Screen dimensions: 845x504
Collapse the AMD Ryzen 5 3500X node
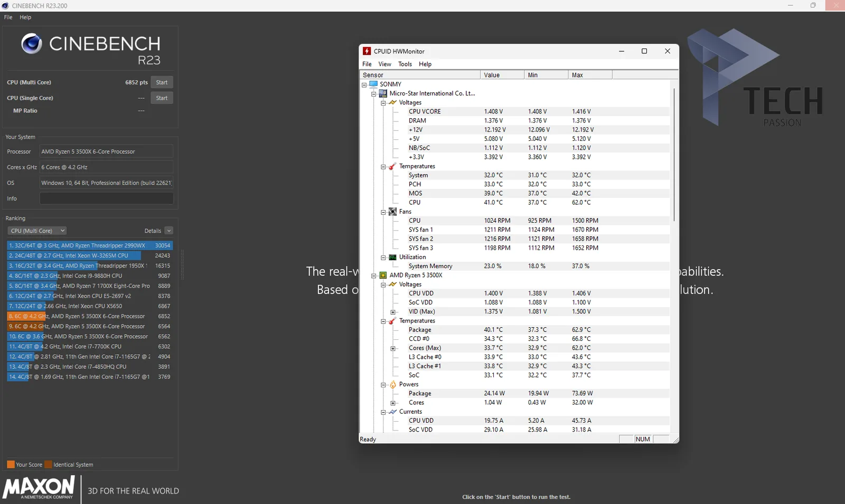click(373, 275)
